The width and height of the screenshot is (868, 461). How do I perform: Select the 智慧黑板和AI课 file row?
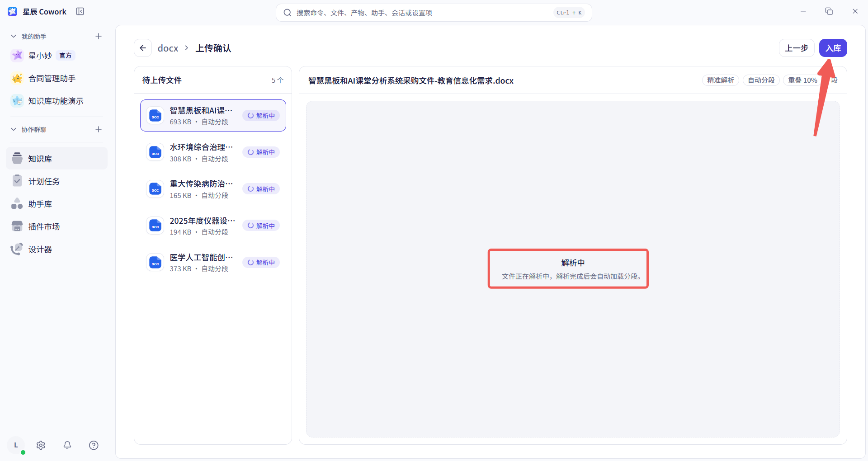pos(213,116)
